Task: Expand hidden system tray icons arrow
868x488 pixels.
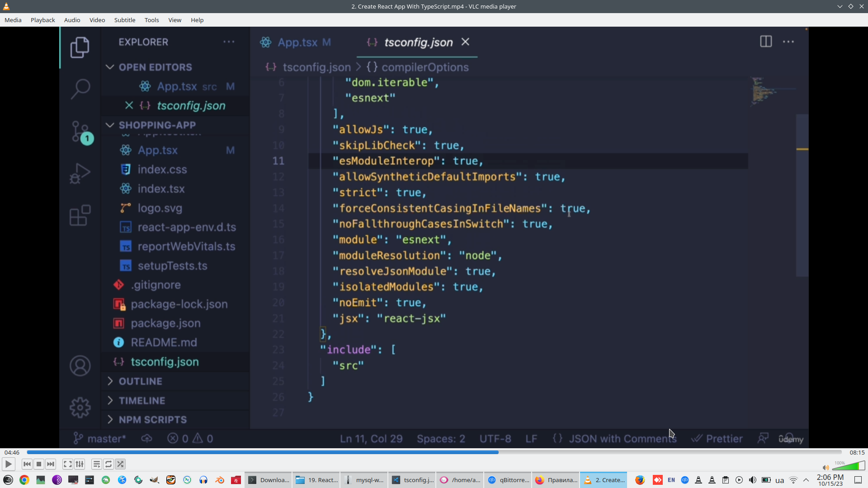Action: point(806,480)
